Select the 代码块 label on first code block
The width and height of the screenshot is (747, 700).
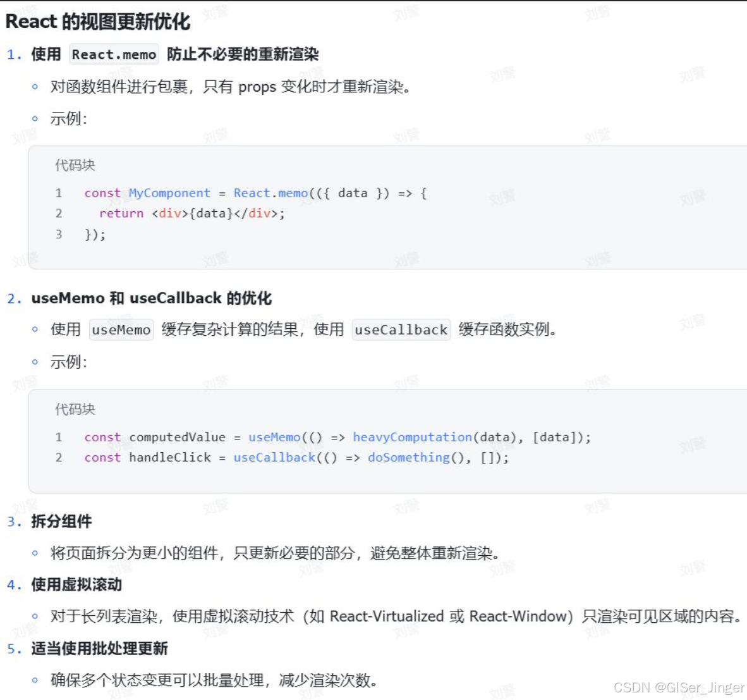click(74, 165)
